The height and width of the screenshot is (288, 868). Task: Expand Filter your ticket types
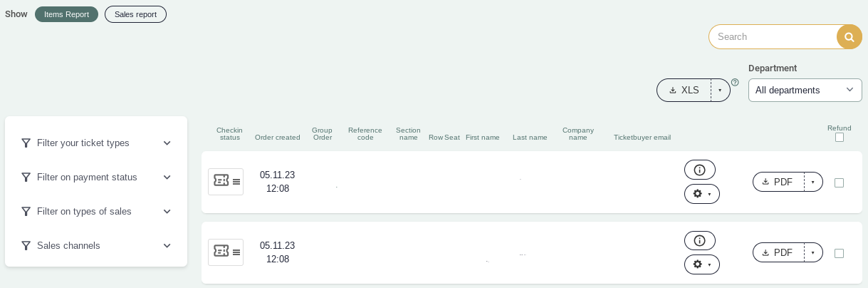coord(96,143)
